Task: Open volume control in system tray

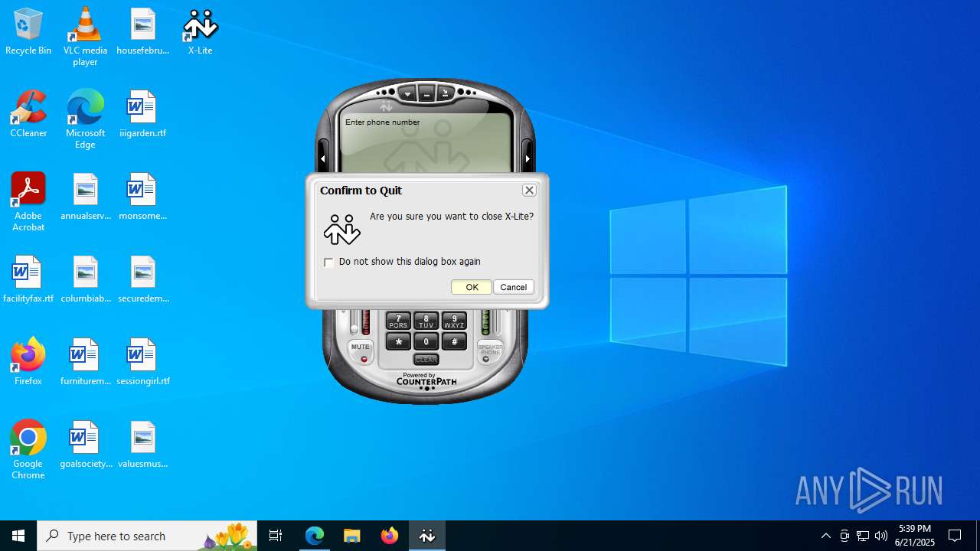Action: [881, 536]
